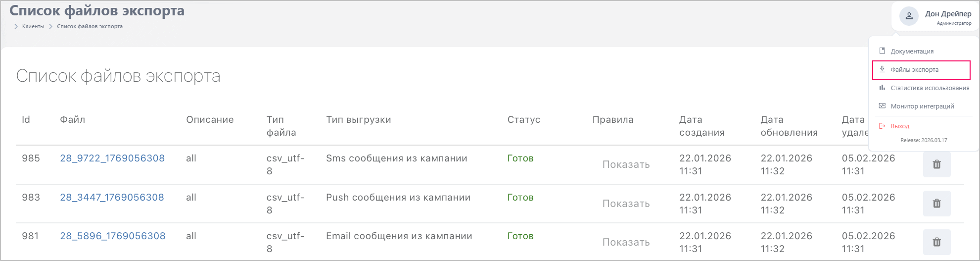
Task: Show rules for Email export row
Action: 626,242
